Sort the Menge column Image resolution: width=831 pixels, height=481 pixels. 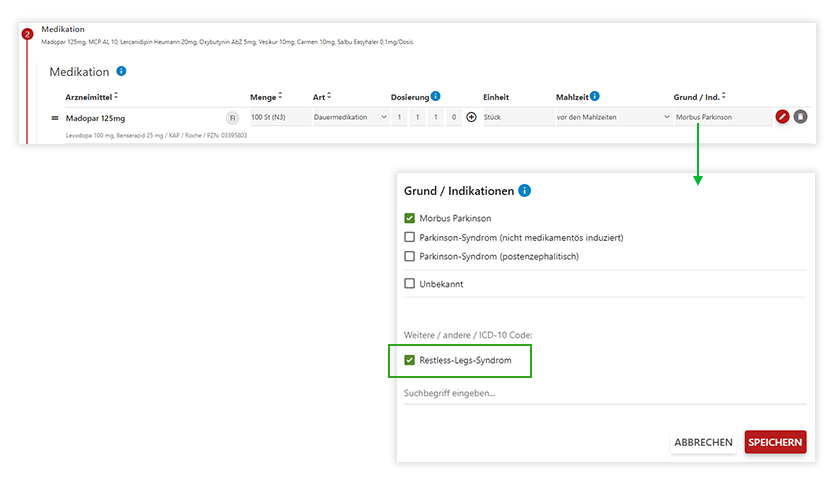(x=265, y=96)
